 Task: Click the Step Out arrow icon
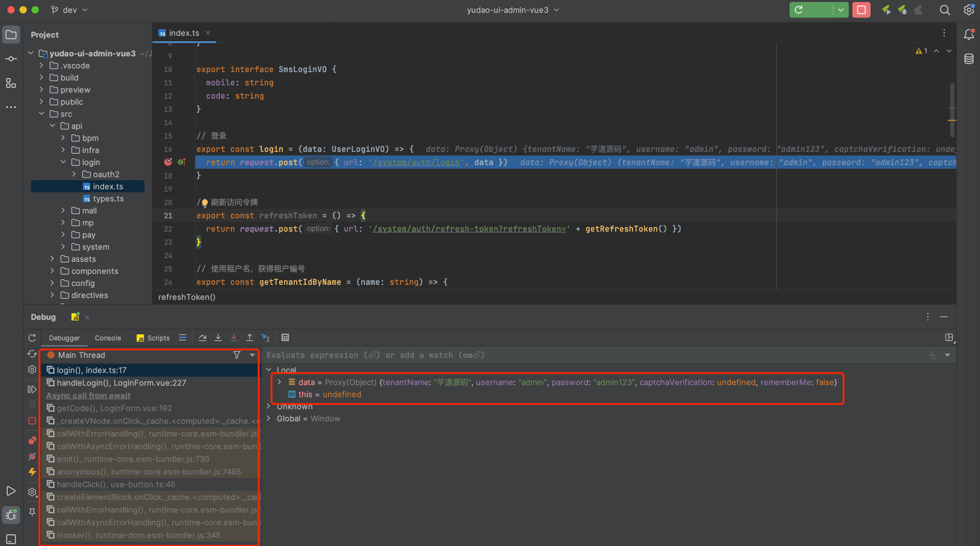coord(250,338)
